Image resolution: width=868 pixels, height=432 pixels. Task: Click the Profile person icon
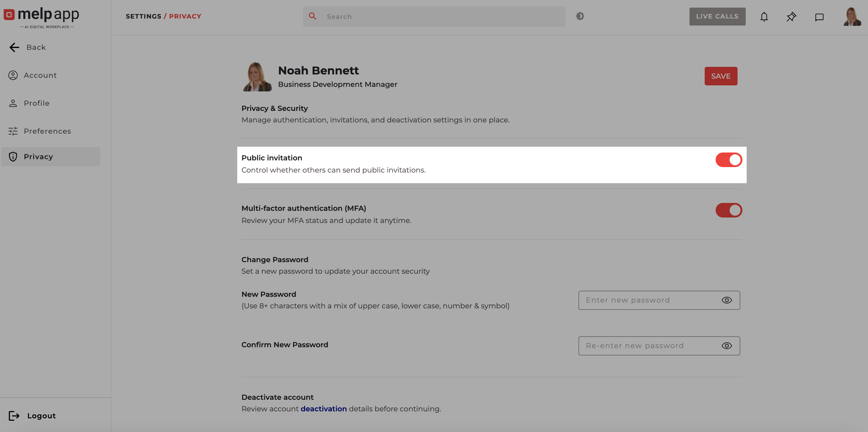[13, 103]
